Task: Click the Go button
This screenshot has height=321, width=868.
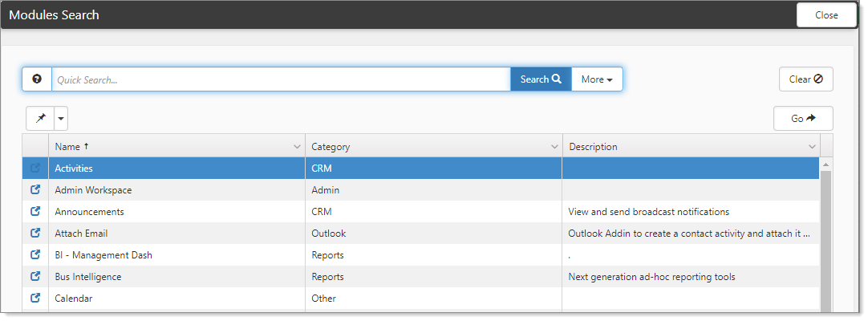Action: coord(803,119)
